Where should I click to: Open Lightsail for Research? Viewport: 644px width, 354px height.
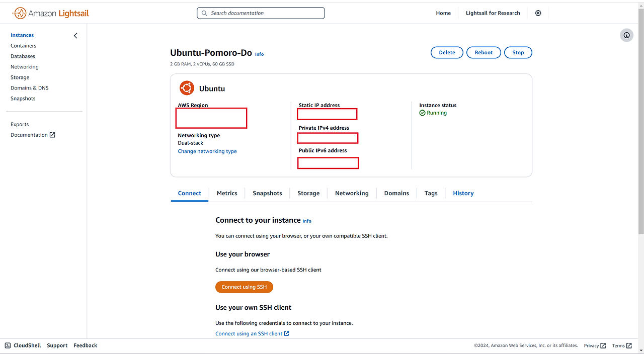(493, 13)
